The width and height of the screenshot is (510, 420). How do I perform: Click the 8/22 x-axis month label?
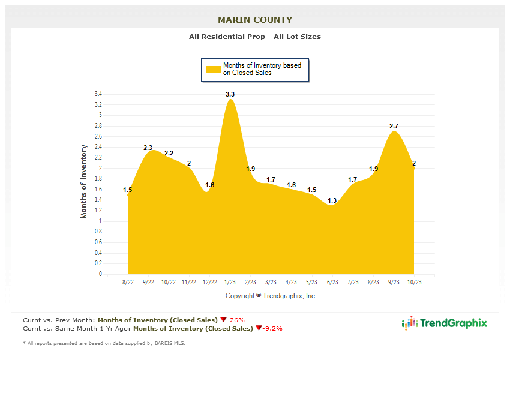(x=128, y=282)
